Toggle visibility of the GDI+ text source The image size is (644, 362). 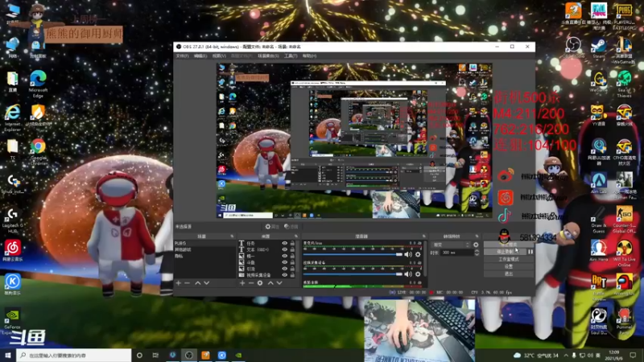(x=285, y=249)
